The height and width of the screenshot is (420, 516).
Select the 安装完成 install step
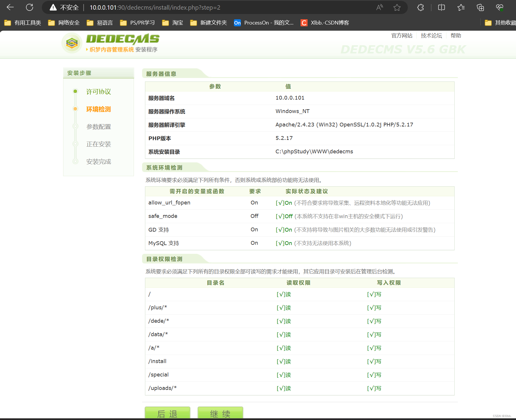pyautogui.click(x=99, y=162)
